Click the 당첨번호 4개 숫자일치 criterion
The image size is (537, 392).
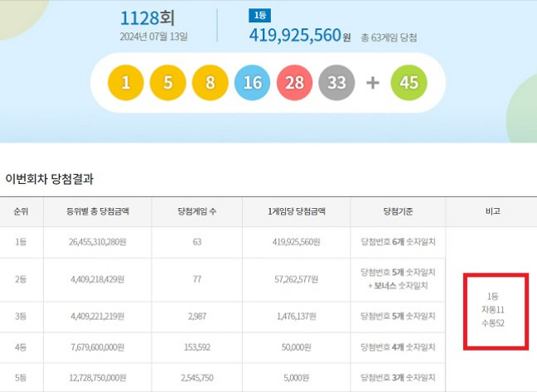tap(398, 347)
